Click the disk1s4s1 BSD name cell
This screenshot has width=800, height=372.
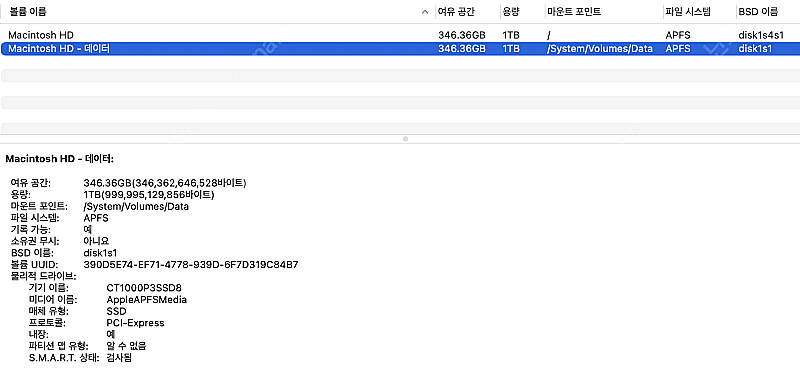pyautogui.click(x=761, y=35)
